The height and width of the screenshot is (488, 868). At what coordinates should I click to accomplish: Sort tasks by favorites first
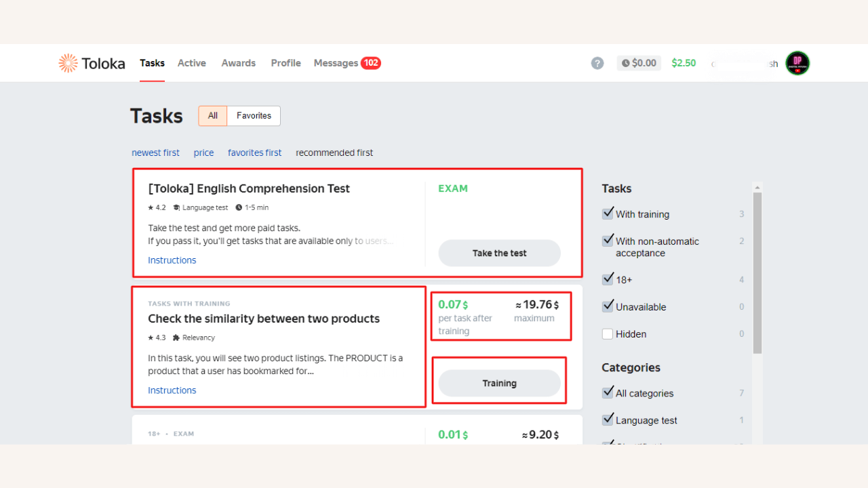[254, 152]
